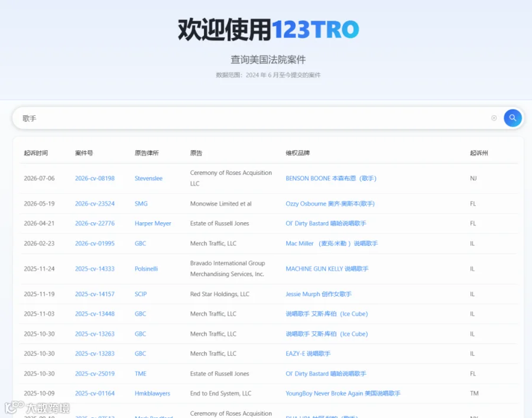Viewport: 532px width, 418px height.
Task: Open the Hmkblawyers law firm link
Action: pyautogui.click(x=153, y=393)
